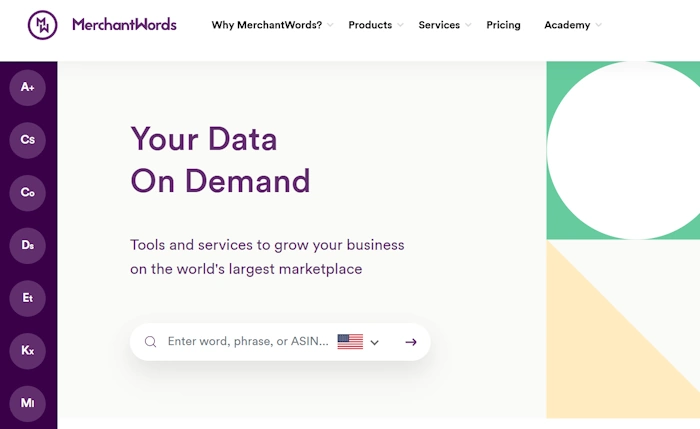Click the MerchantWords wordmark link
Image resolution: width=700 pixels, height=429 pixels.
(x=124, y=25)
